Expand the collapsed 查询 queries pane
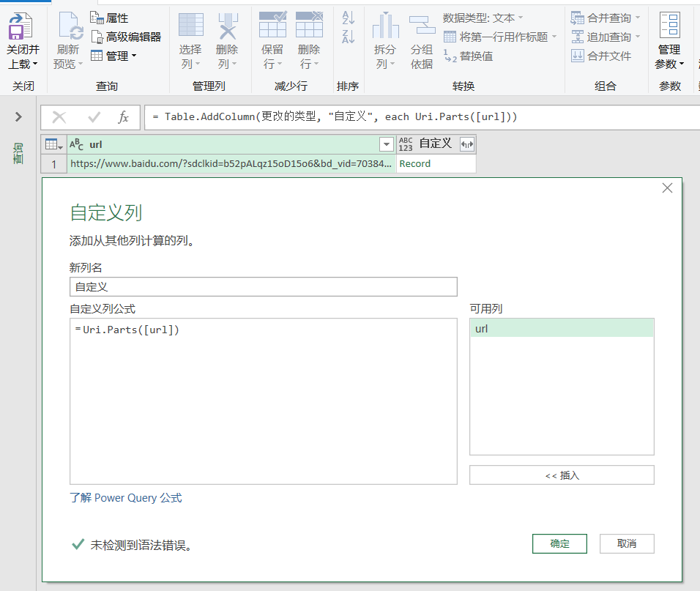Image resolution: width=700 pixels, height=591 pixels. click(18, 116)
